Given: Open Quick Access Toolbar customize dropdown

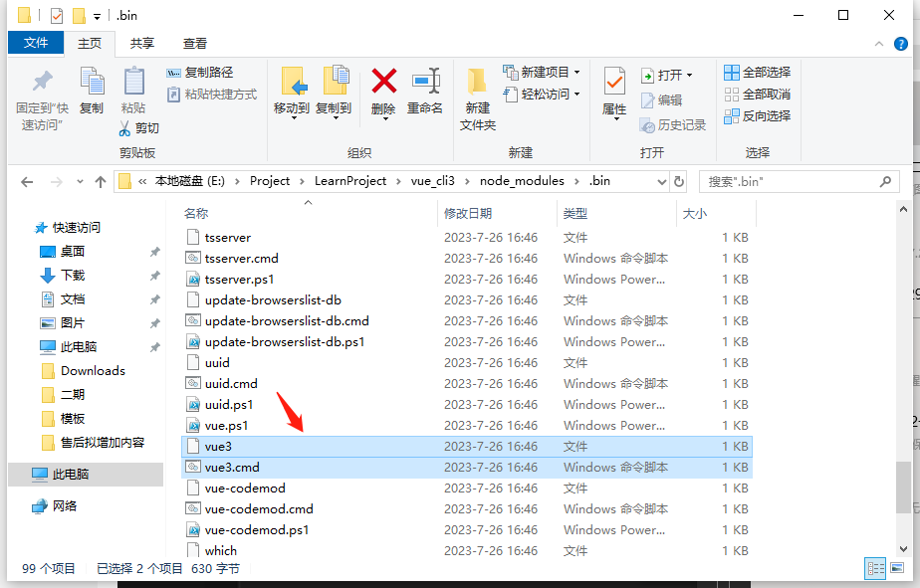Looking at the screenshot, I should (x=98, y=16).
